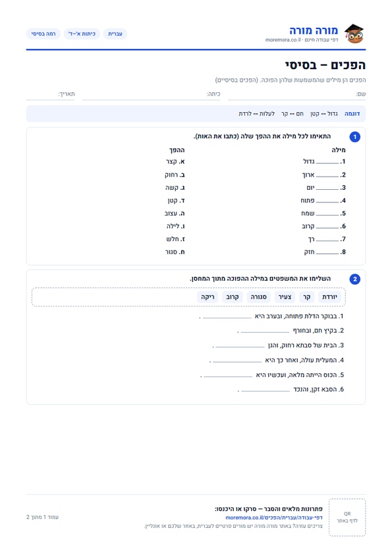Click the blank in sentence הסבא זקן, והנכד

tap(266, 390)
